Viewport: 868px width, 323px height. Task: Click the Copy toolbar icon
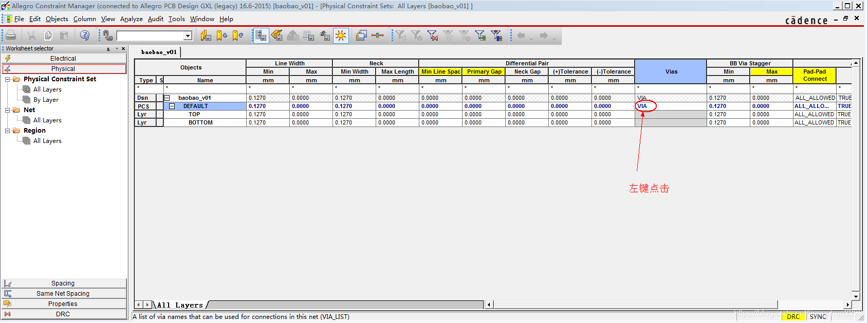coord(48,35)
